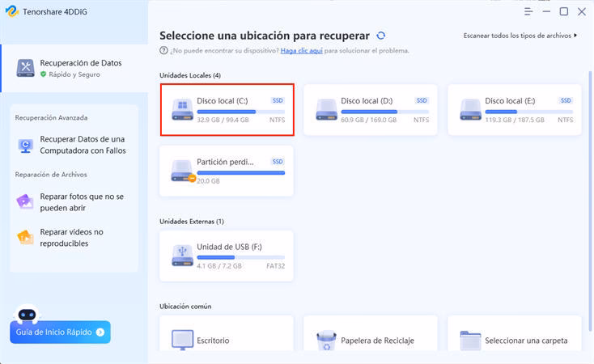Image resolution: width=594 pixels, height=364 pixels.
Task: Click the help question mark icon
Action: [x=163, y=50]
